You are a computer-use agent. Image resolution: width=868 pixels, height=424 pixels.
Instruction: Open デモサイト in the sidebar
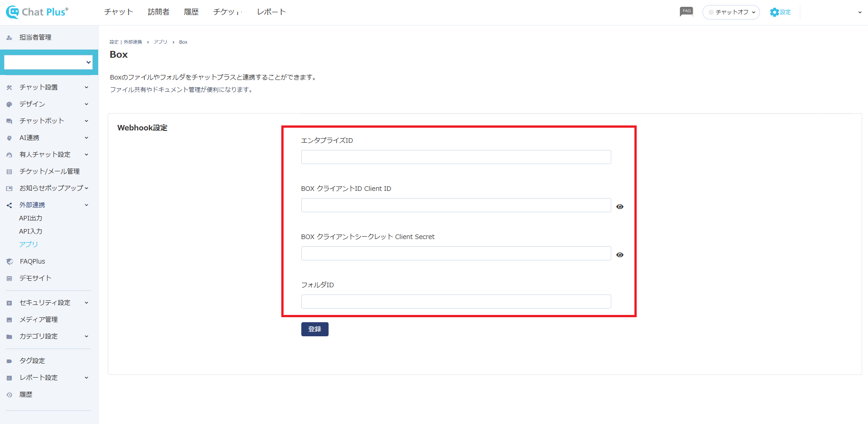[35, 278]
